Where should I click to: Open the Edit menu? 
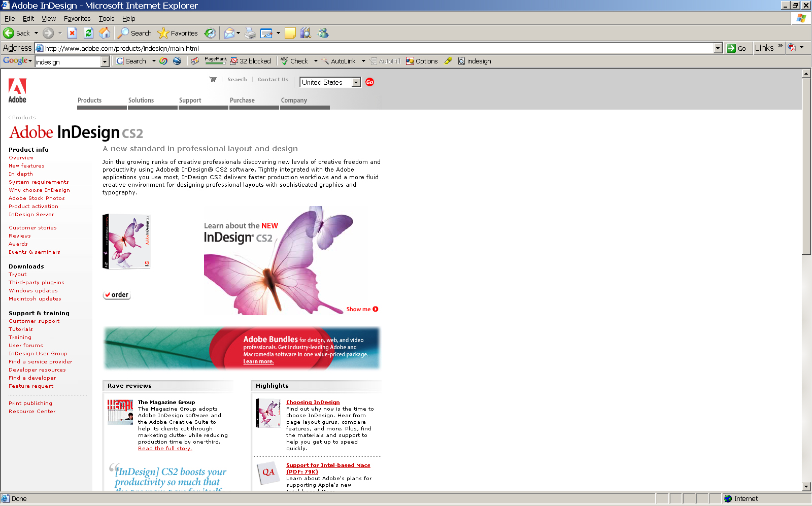click(28, 19)
